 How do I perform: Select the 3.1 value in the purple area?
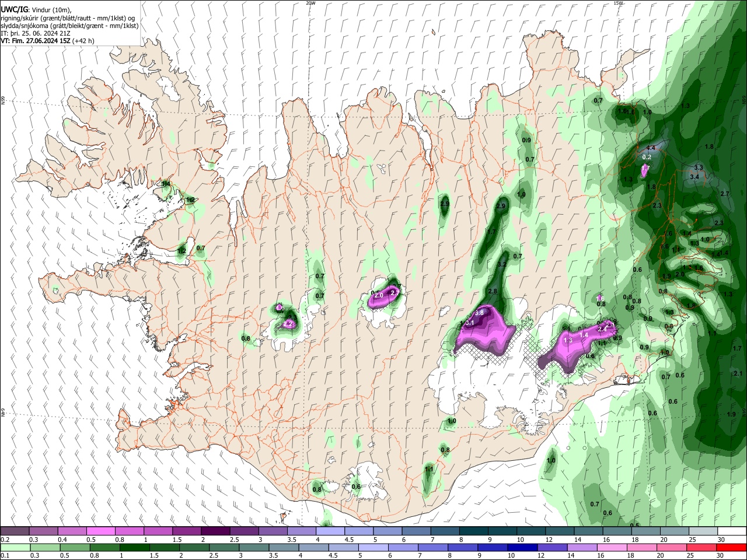point(470,323)
